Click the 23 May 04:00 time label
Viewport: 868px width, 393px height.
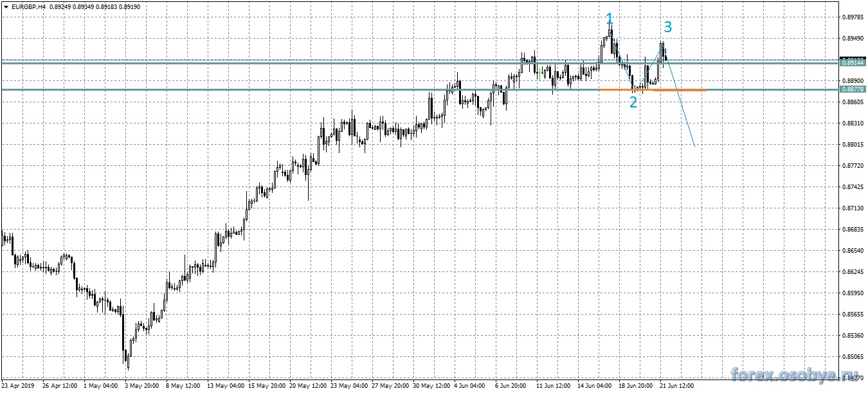[x=350, y=387]
